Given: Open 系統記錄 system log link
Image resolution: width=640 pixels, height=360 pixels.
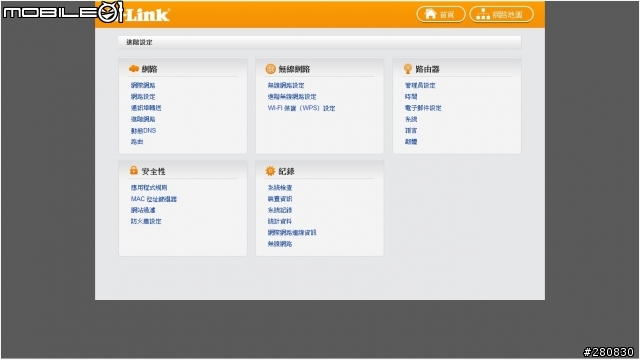Looking at the screenshot, I should tap(280, 210).
